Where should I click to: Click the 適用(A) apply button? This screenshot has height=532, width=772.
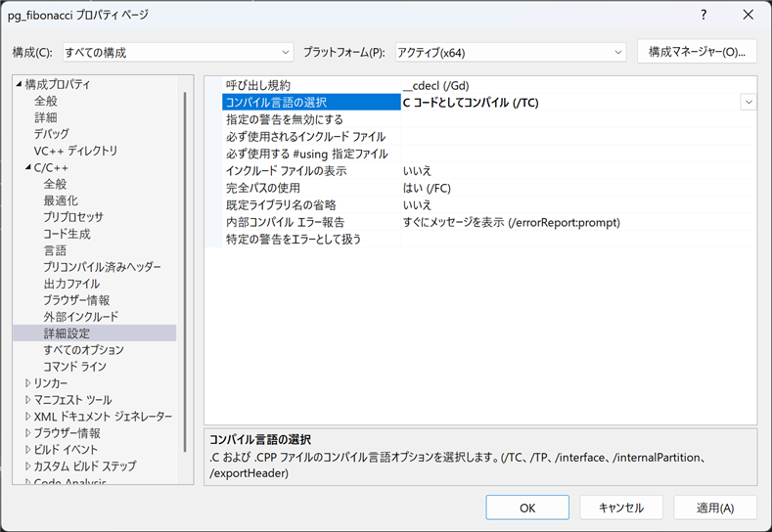coord(715,508)
